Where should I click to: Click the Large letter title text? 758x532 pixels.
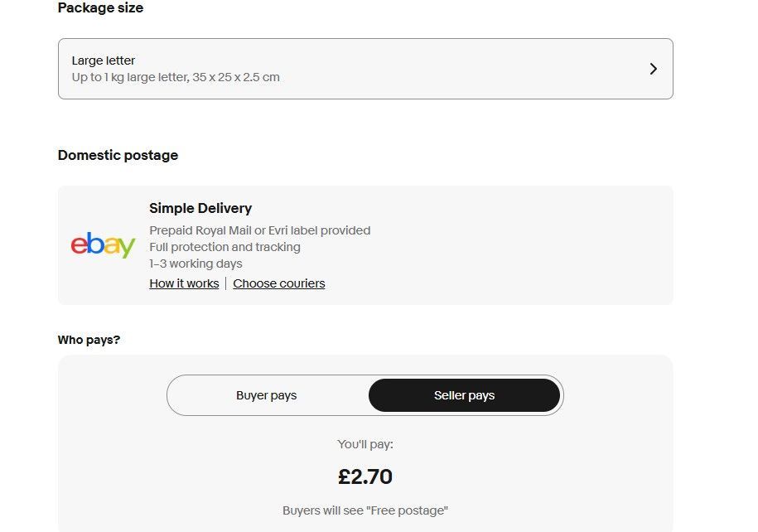104,60
